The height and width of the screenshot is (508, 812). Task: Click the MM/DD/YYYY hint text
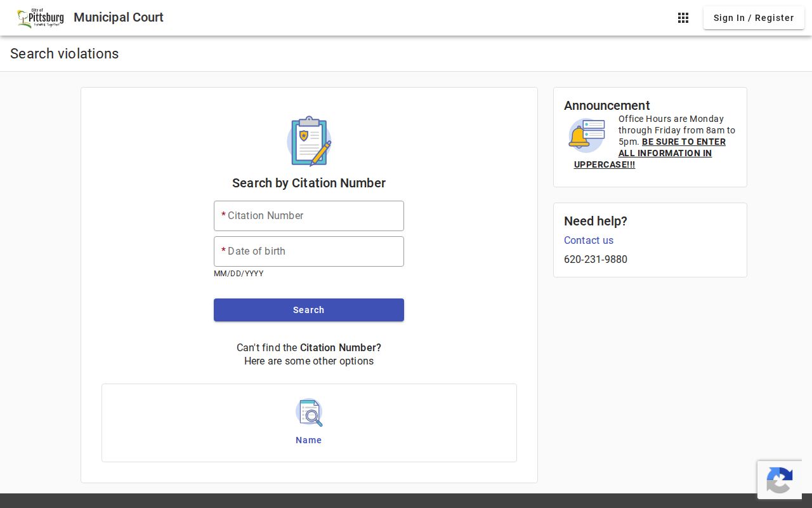click(239, 274)
